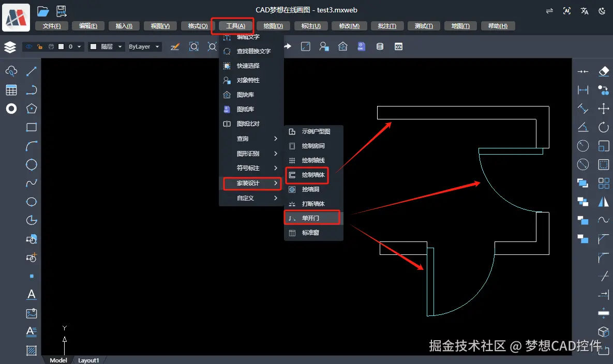Select the line drawing tool
The height and width of the screenshot is (364, 613).
31,71
